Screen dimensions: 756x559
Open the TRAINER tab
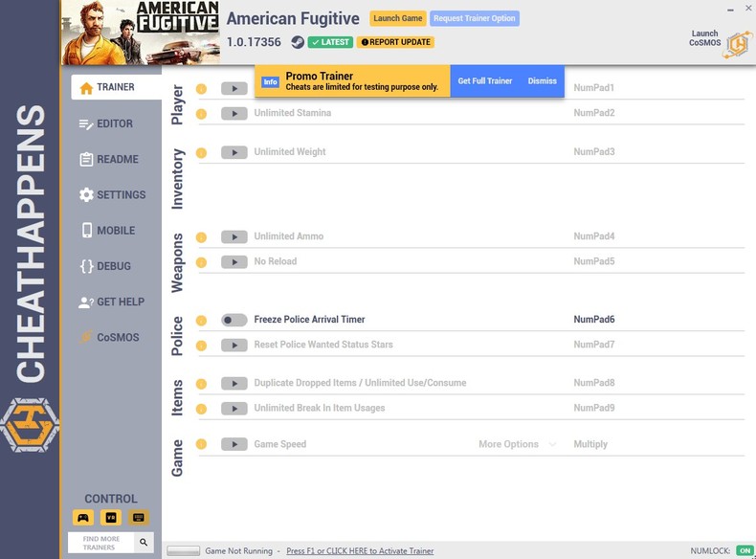click(116, 87)
